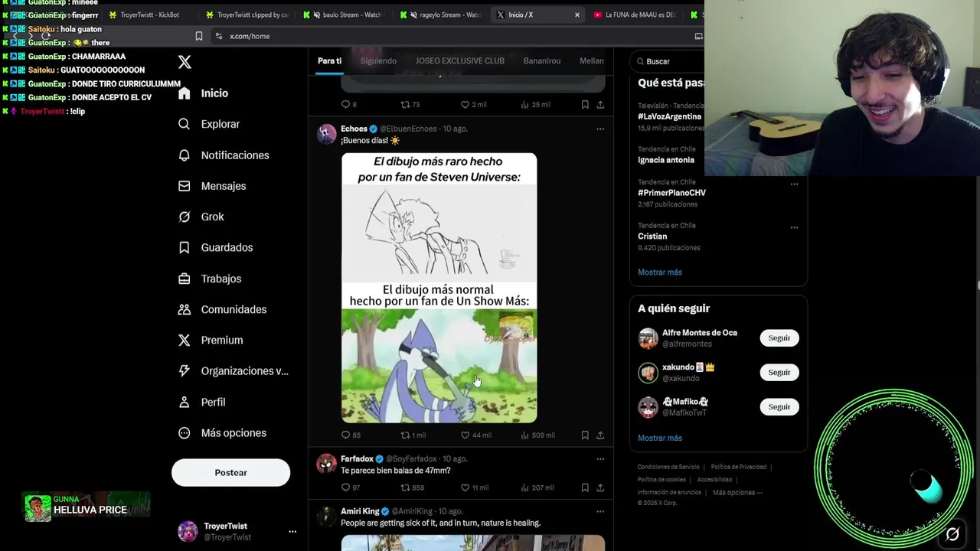
Task: Switch to baulo Stream browser tab
Action: click(x=346, y=15)
